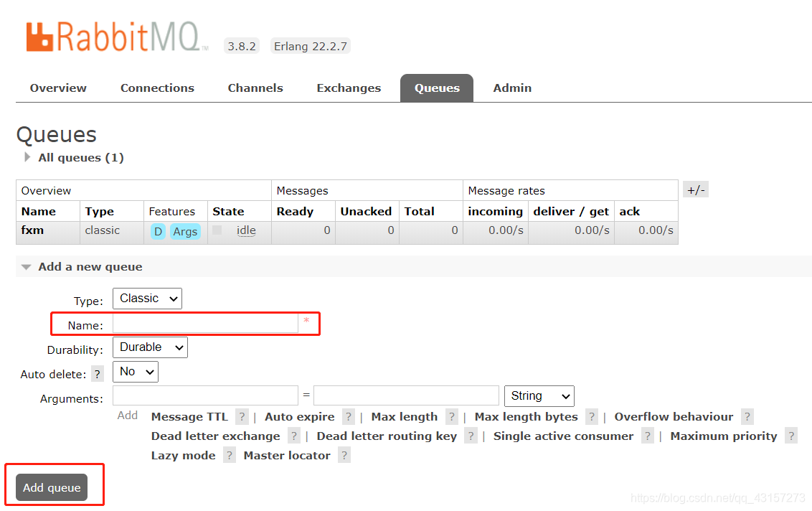Screen dimensions: 812x511
Task: Insert Maximum priority argument
Action: [724, 436]
